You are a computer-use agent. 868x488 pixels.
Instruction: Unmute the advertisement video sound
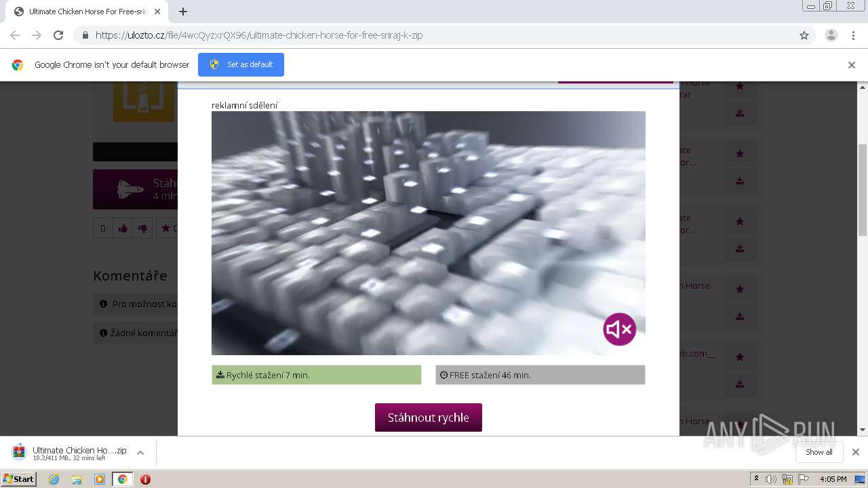coord(620,329)
